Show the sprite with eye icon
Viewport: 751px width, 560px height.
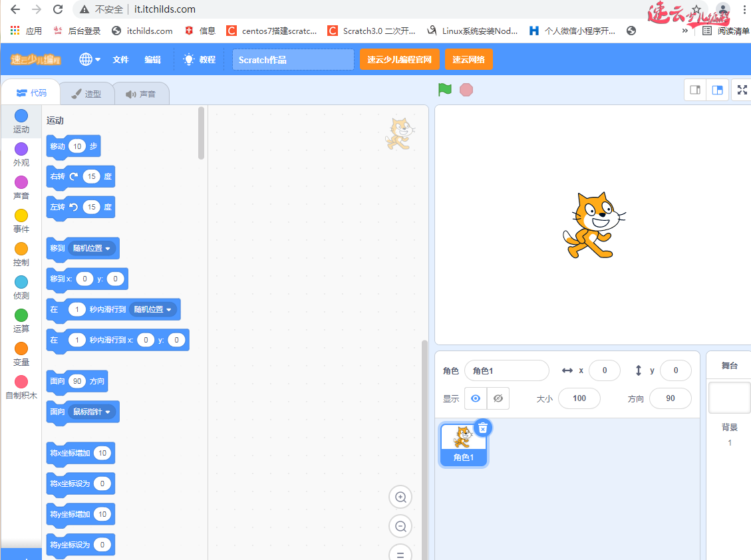click(x=476, y=398)
